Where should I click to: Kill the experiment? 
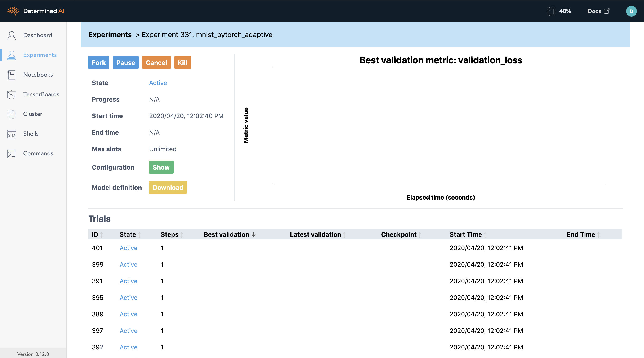[x=182, y=63]
